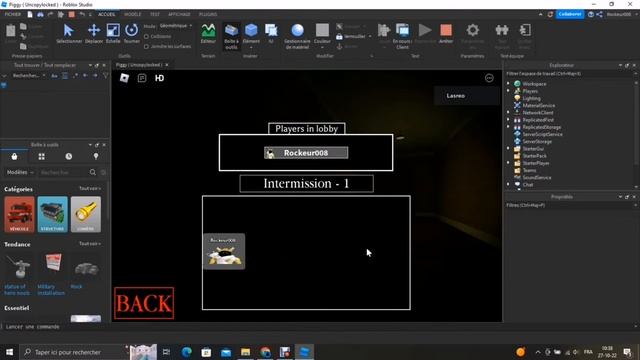640x360 pixels.
Task: Toggle the match case Aa option
Action: coord(54,76)
